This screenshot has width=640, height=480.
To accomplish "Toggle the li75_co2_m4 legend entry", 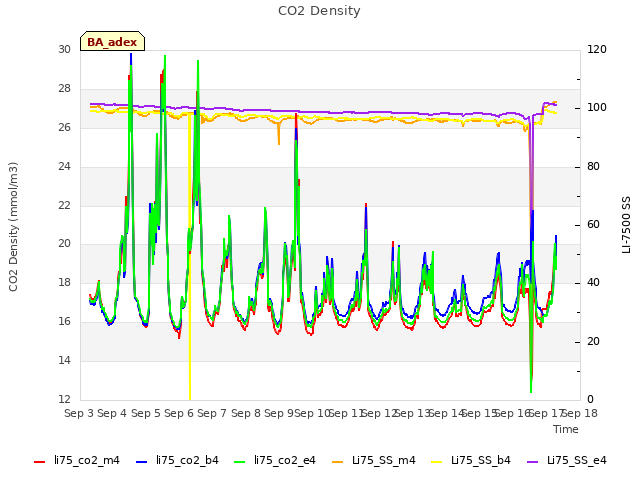I will click(77, 460).
